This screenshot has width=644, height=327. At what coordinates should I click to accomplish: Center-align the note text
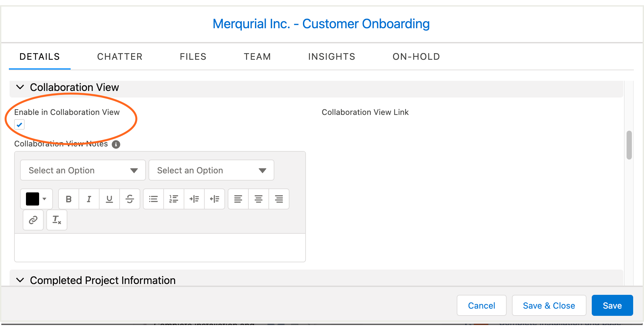click(258, 199)
